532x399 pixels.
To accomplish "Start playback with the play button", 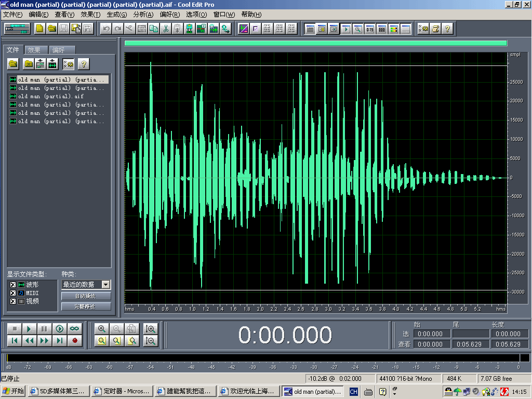I will tap(30, 328).
